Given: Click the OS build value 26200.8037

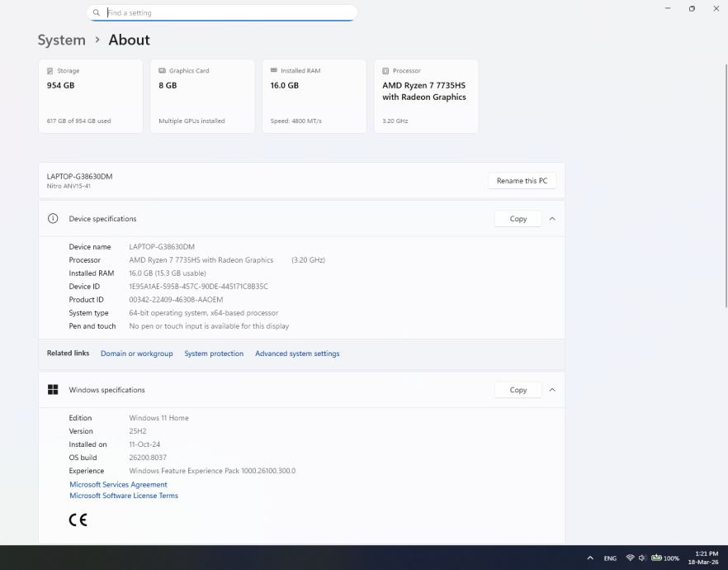Looking at the screenshot, I should point(148,458).
